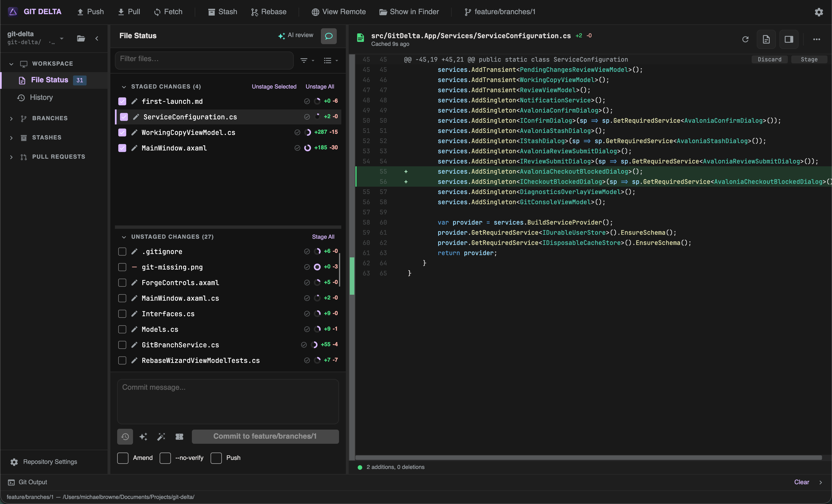This screenshot has height=504, width=832.
Task: Click the Git Output terminal icon
Action: pyautogui.click(x=11, y=483)
